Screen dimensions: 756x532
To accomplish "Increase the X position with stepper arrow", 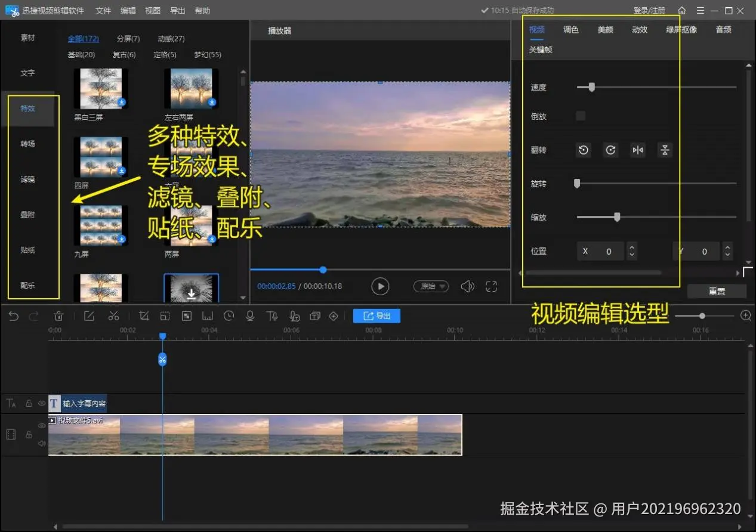I will point(632,247).
